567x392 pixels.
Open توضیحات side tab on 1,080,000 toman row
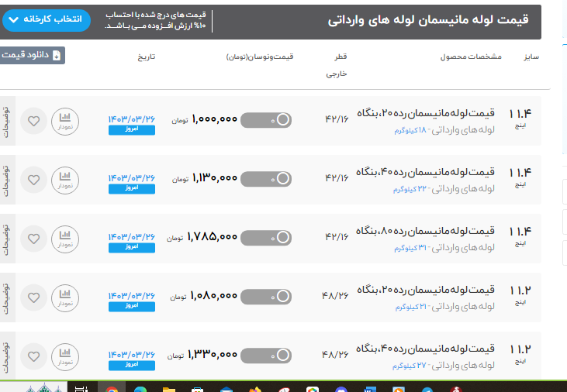(x=7, y=297)
